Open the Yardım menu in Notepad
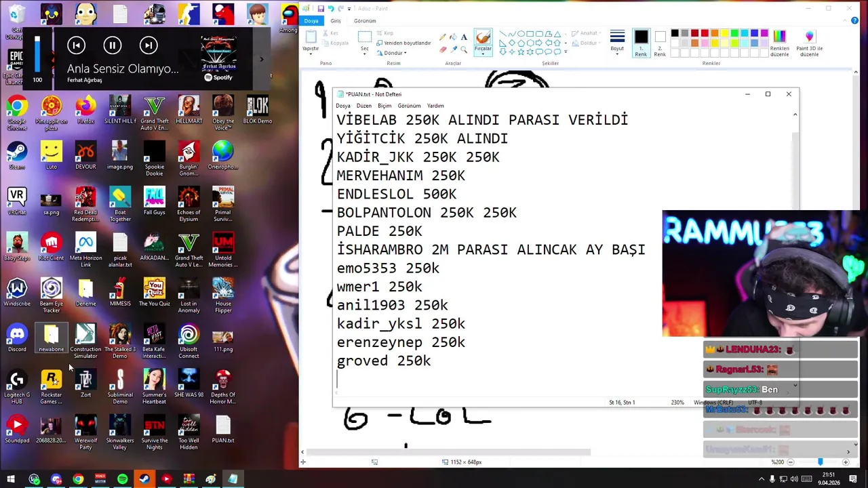868x488 pixels. [435, 106]
